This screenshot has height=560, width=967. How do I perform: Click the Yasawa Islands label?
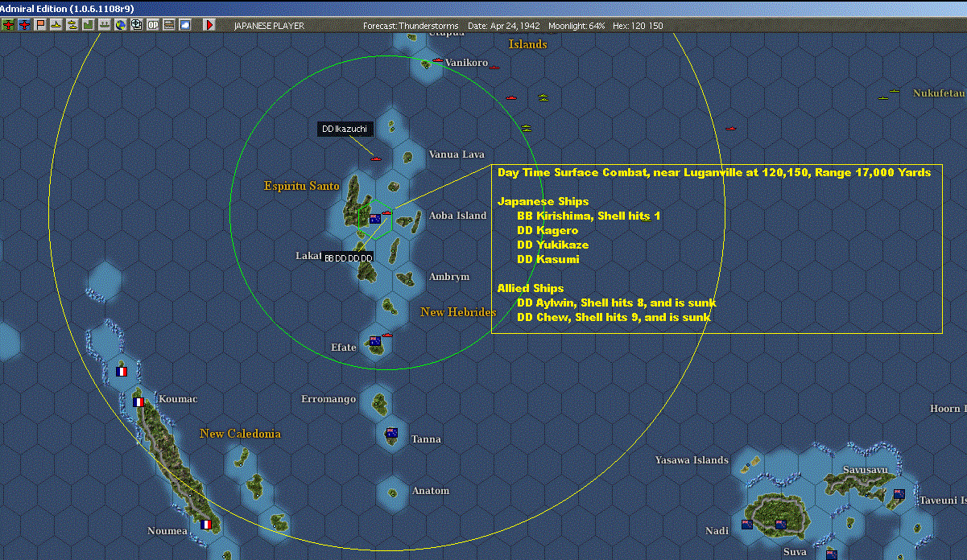coord(692,460)
